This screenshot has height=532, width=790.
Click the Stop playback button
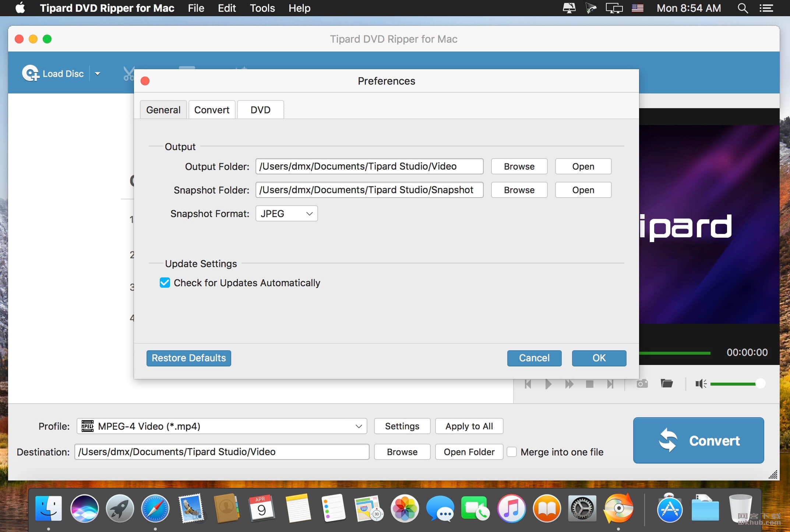pyautogui.click(x=589, y=384)
